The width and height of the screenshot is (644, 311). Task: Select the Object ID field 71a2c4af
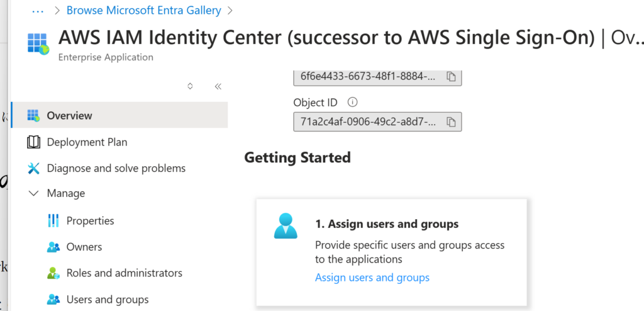(377, 122)
